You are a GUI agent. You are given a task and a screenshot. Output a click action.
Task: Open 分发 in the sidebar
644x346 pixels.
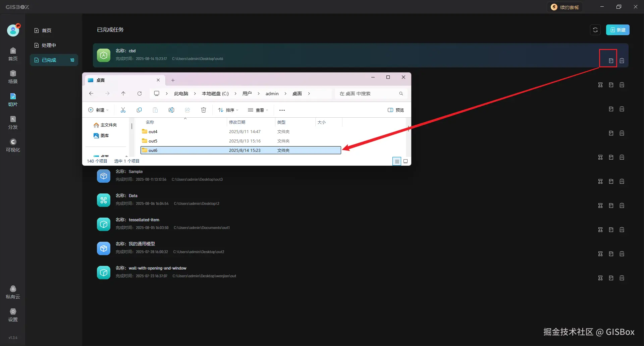[x=13, y=122]
